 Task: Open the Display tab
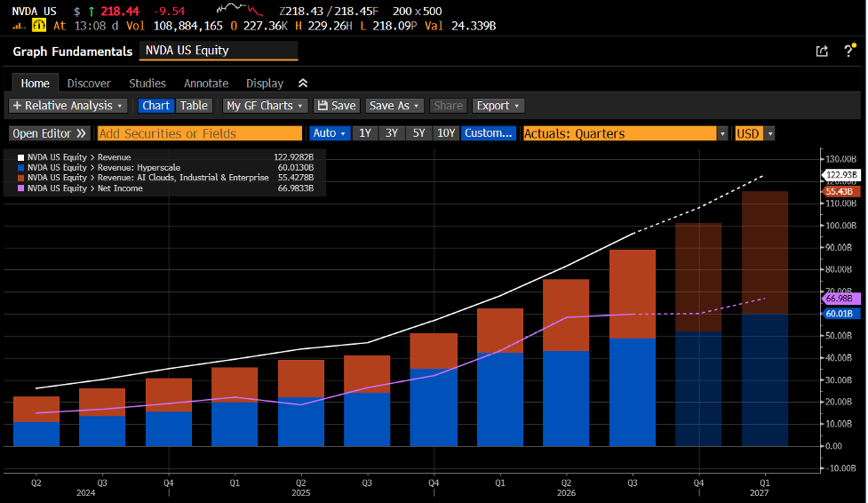pyautogui.click(x=265, y=84)
